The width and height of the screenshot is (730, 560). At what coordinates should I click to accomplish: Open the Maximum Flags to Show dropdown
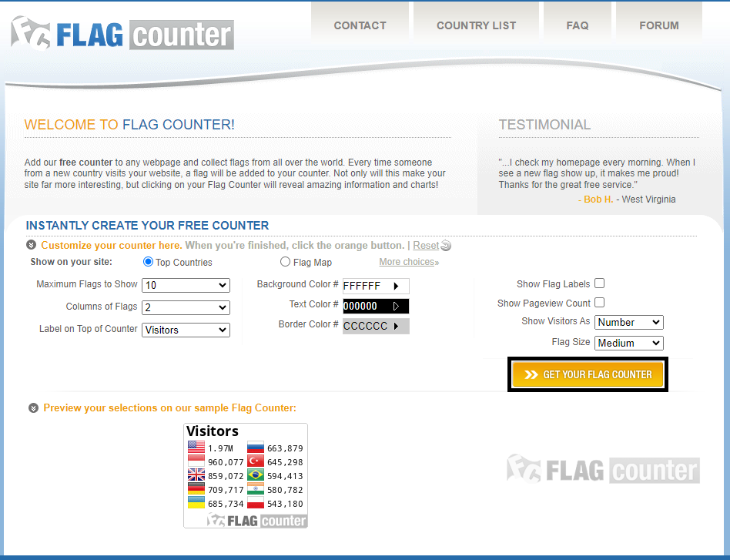[186, 285]
